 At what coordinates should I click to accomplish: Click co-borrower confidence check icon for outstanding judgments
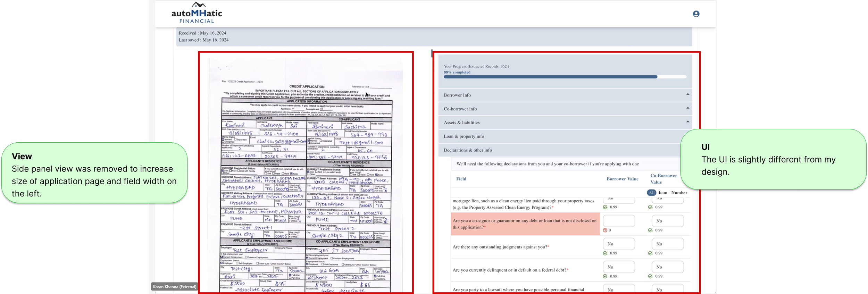[x=650, y=253]
